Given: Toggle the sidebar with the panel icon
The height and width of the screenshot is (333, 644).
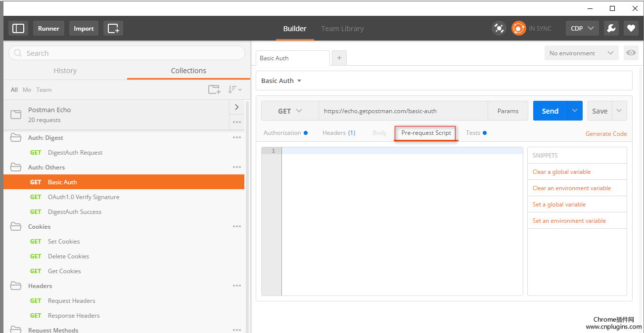Looking at the screenshot, I should coord(18,28).
